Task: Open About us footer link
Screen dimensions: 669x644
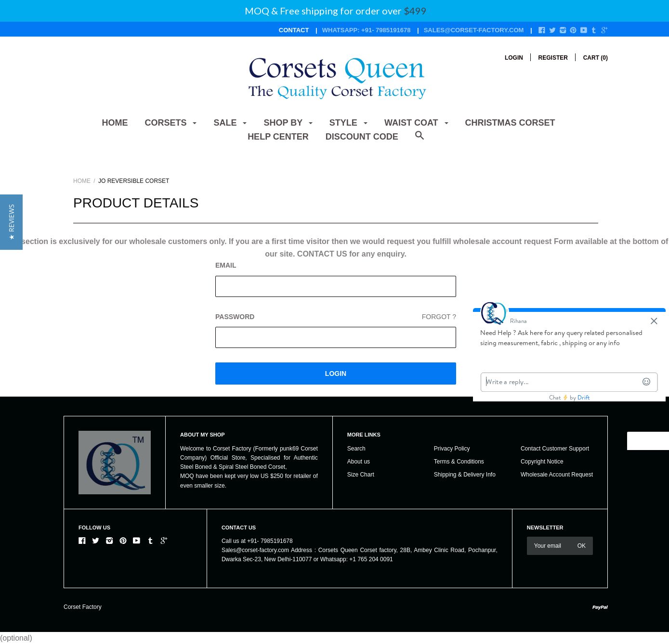Action: click(358, 462)
